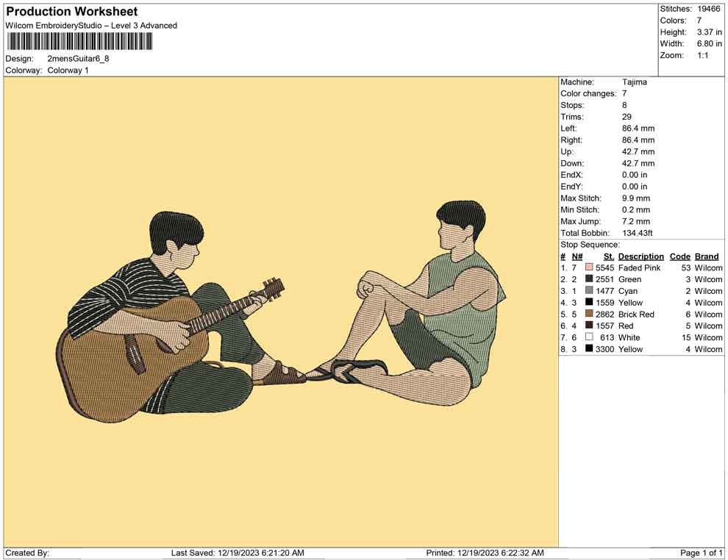Click the barcode under the worksheet title
728x560 pixels.
pyautogui.click(x=79, y=40)
